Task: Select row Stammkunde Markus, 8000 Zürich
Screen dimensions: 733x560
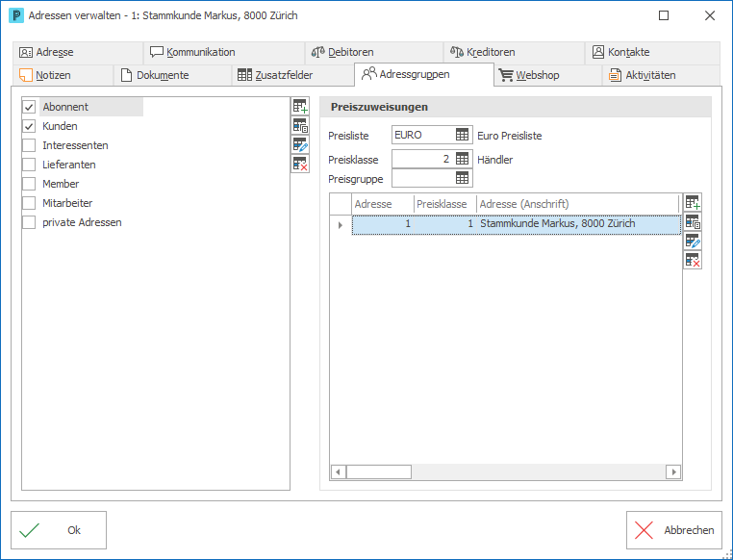Action: coord(517,224)
